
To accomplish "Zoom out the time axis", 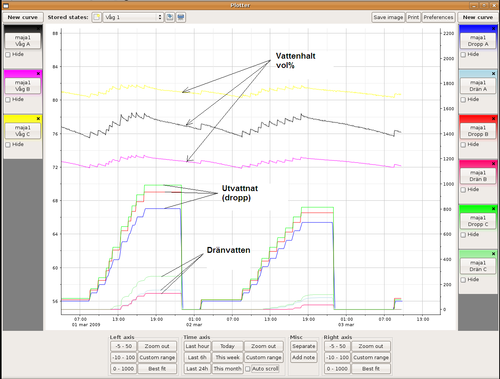I will point(263,346).
